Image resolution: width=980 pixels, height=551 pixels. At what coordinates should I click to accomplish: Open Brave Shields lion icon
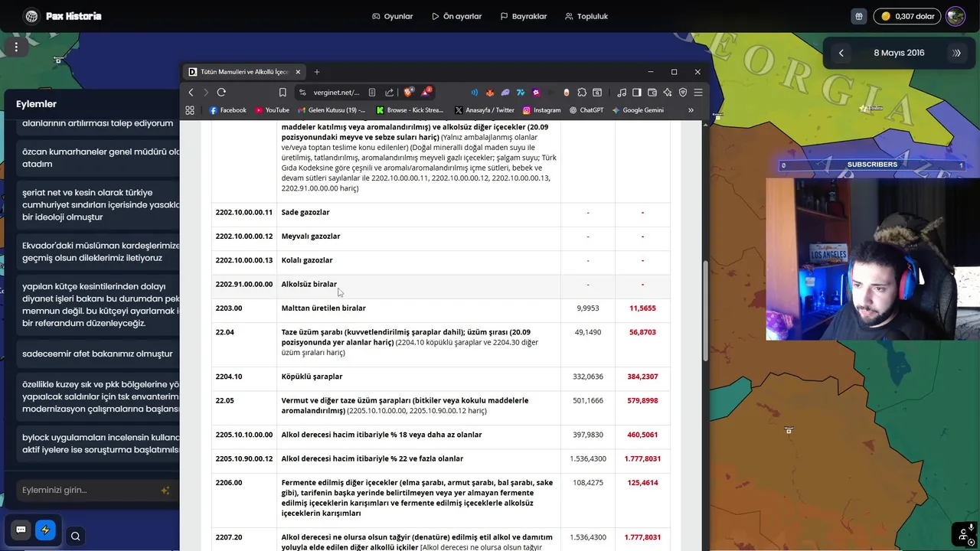tap(409, 92)
